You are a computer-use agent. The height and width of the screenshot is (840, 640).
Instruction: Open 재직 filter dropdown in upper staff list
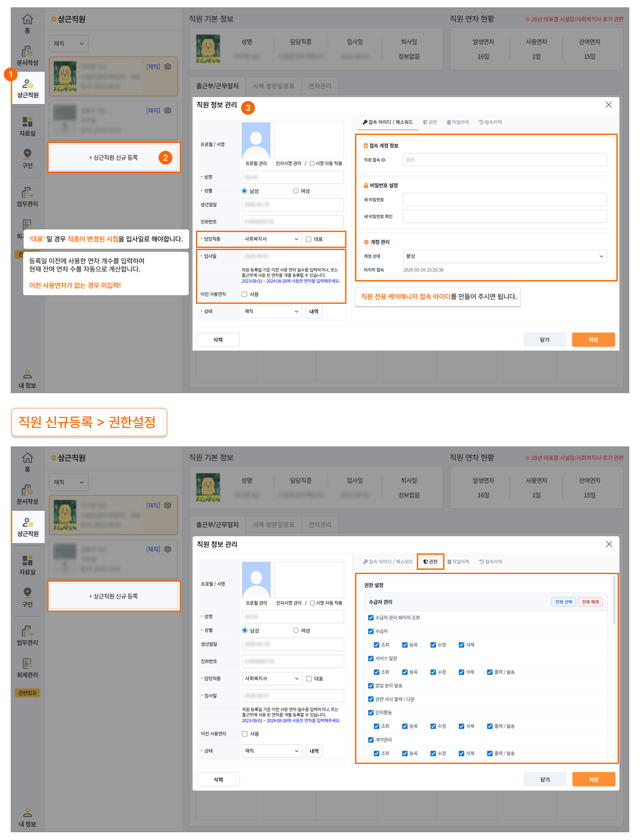coord(69,43)
